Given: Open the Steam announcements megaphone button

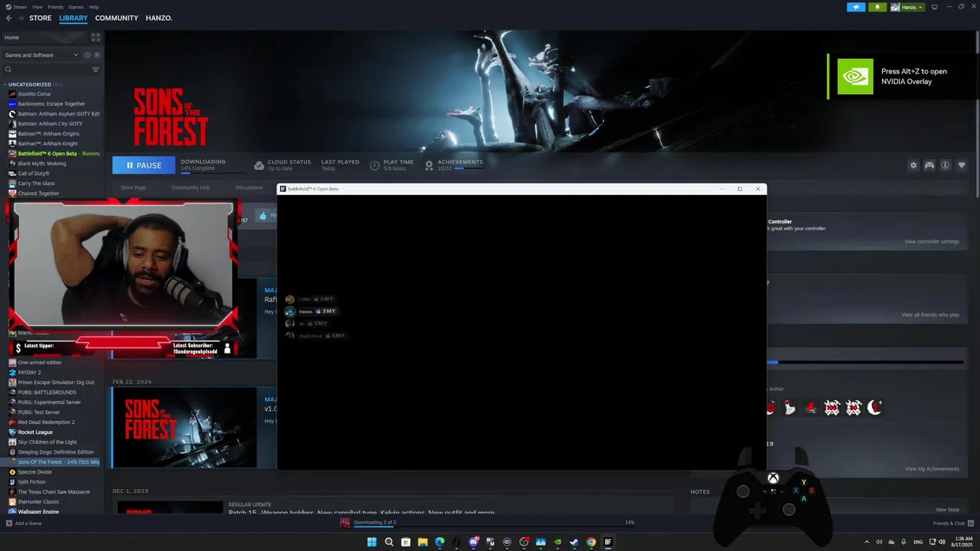Looking at the screenshot, I should [x=856, y=7].
